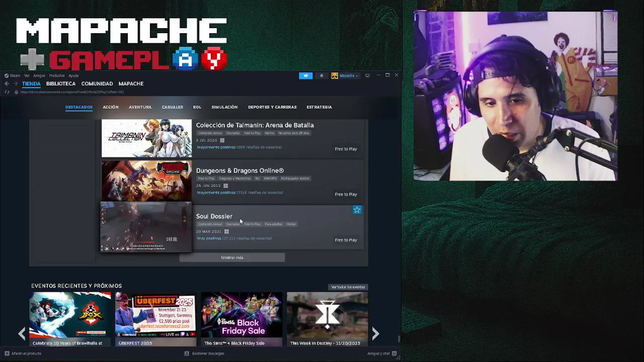Select the ROL category tab
The height and width of the screenshot is (362, 644).
point(197,107)
